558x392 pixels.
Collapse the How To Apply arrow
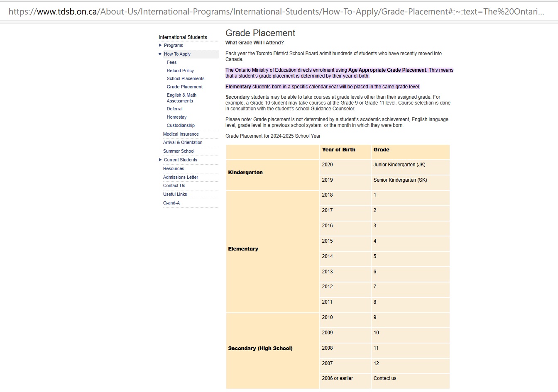point(160,54)
